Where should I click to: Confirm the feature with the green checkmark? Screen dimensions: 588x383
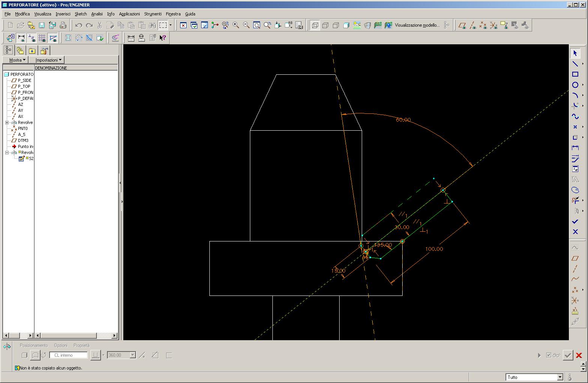point(568,355)
